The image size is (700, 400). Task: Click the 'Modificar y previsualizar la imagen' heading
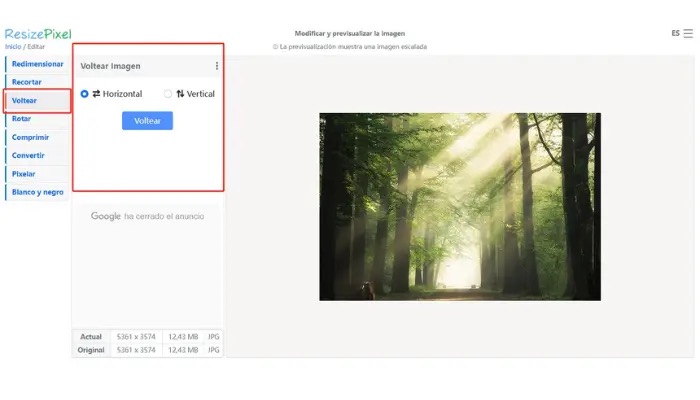pyautogui.click(x=350, y=33)
